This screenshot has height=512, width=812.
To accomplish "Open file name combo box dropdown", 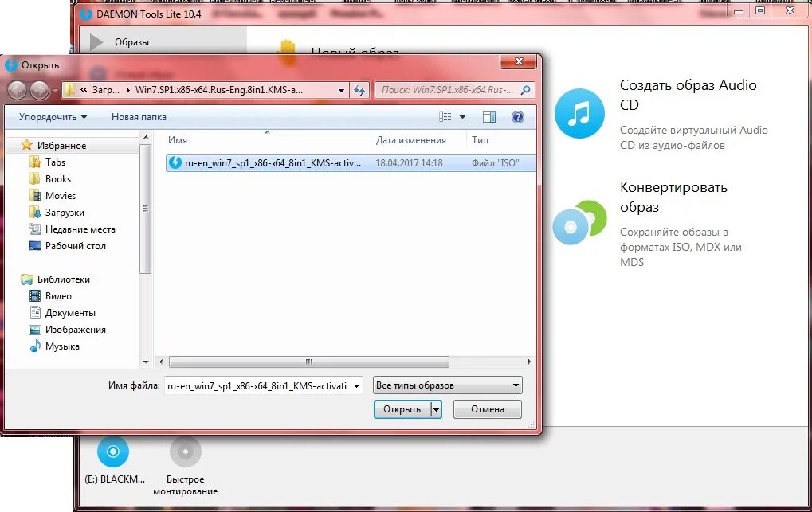I will click(356, 385).
